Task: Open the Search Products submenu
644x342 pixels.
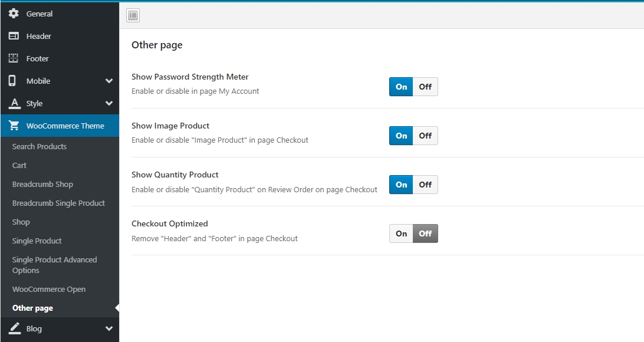Action: [40, 146]
